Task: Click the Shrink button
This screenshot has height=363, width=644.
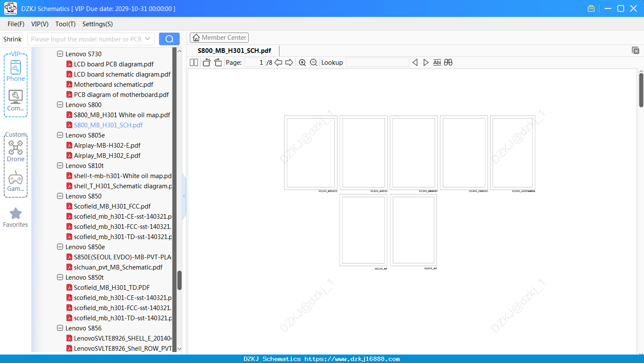Action: pos(12,39)
